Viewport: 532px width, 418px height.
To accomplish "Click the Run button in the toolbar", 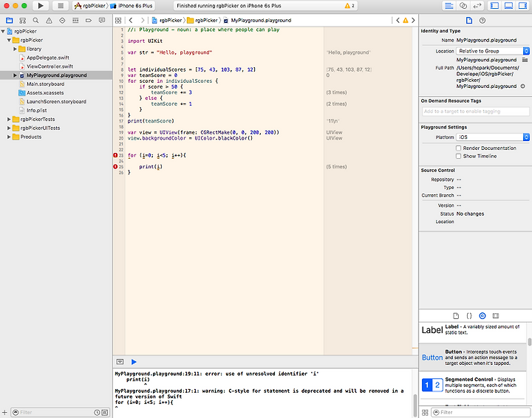I will click(41, 6).
